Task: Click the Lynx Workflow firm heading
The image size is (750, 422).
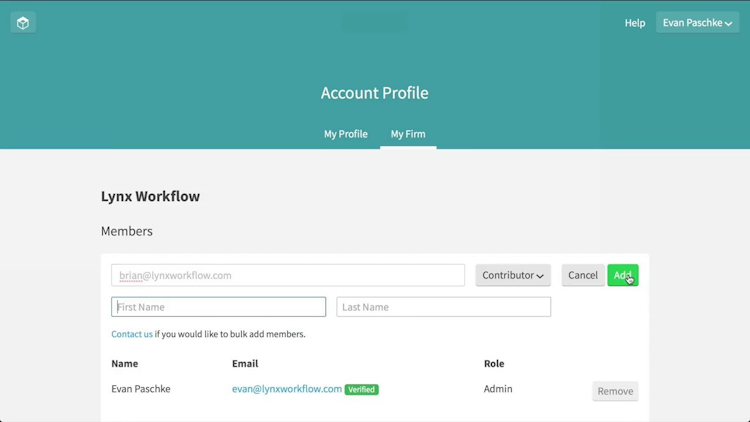Action: click(x=150, y=196)
